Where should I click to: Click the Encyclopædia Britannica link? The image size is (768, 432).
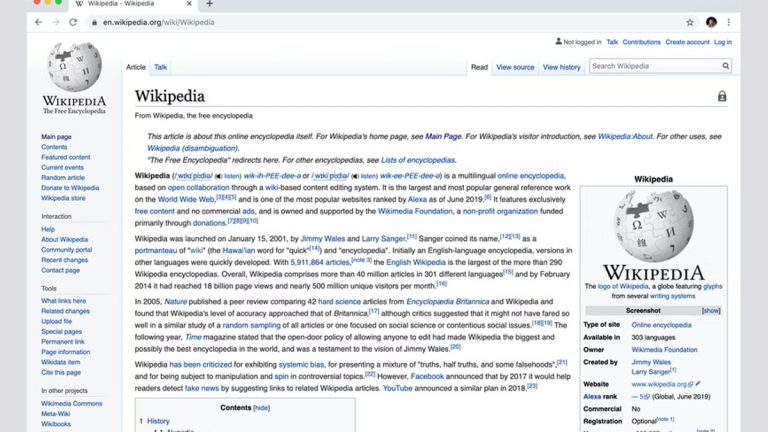(448, 302)
